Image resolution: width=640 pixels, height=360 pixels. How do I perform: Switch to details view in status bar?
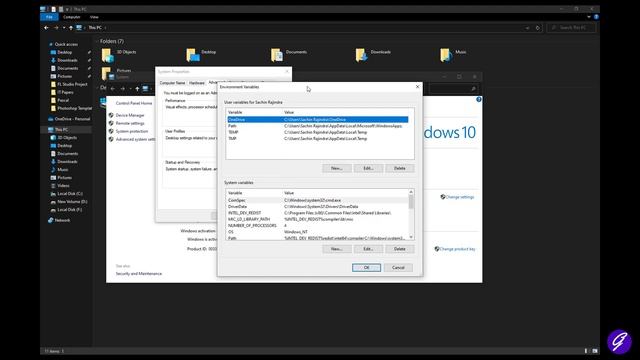pyautogui.click(x=586, y=351)
